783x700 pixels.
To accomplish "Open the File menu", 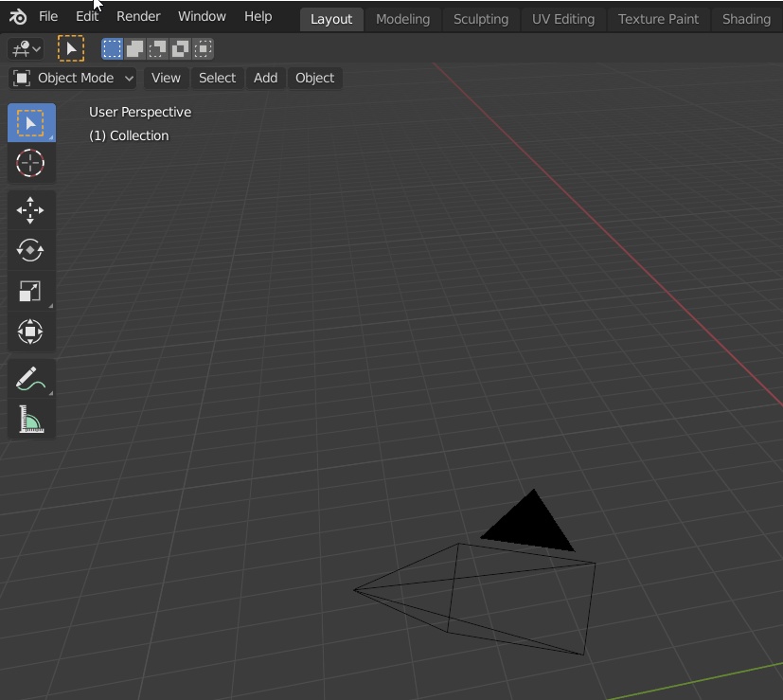I will pyautogui.click(x=48, y=16).
